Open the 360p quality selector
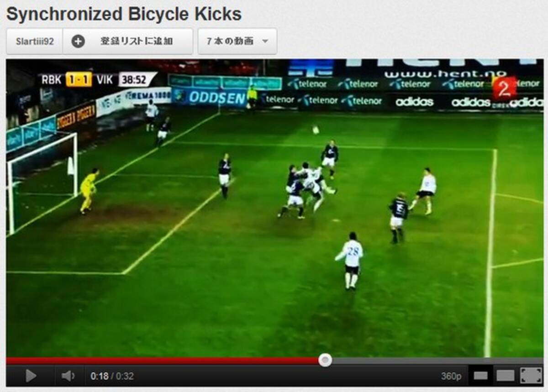This screenshot has width=548, height=392. coord(451,376)
